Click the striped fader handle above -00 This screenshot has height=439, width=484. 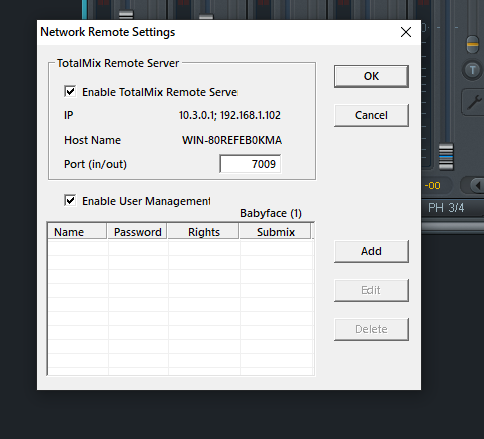(x=446, y=156)
